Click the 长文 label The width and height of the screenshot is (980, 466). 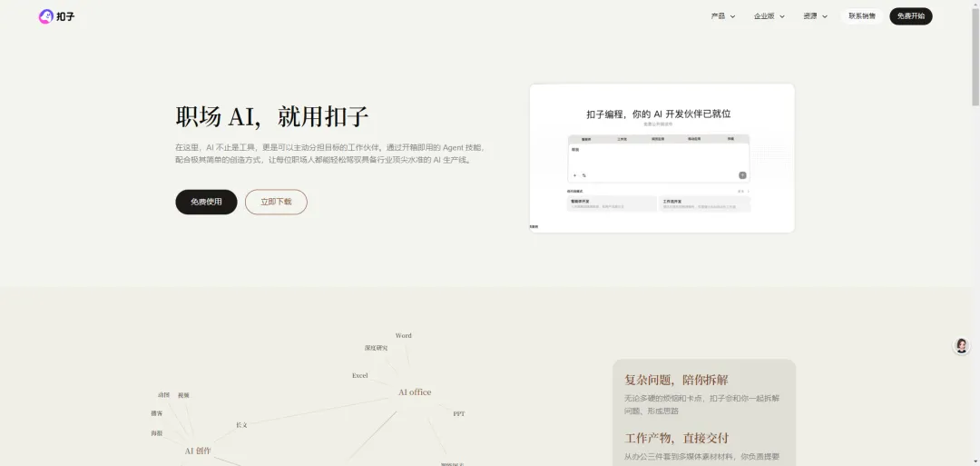[242, 425]
